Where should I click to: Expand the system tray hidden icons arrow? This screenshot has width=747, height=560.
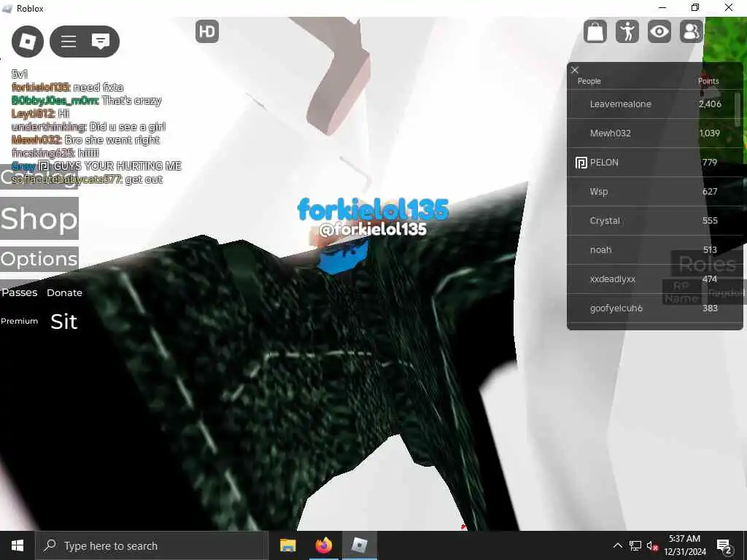[617, 545]
